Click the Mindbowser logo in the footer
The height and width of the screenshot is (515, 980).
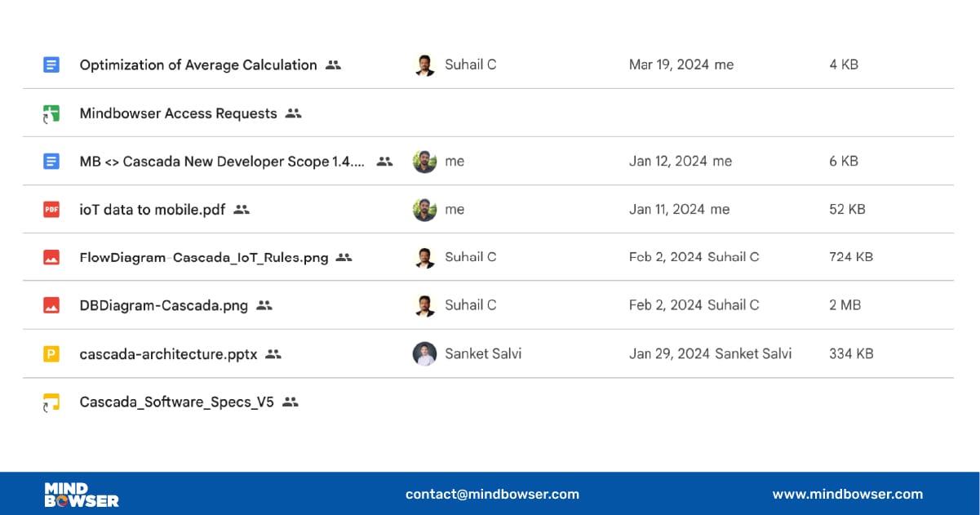pos(81,494)
